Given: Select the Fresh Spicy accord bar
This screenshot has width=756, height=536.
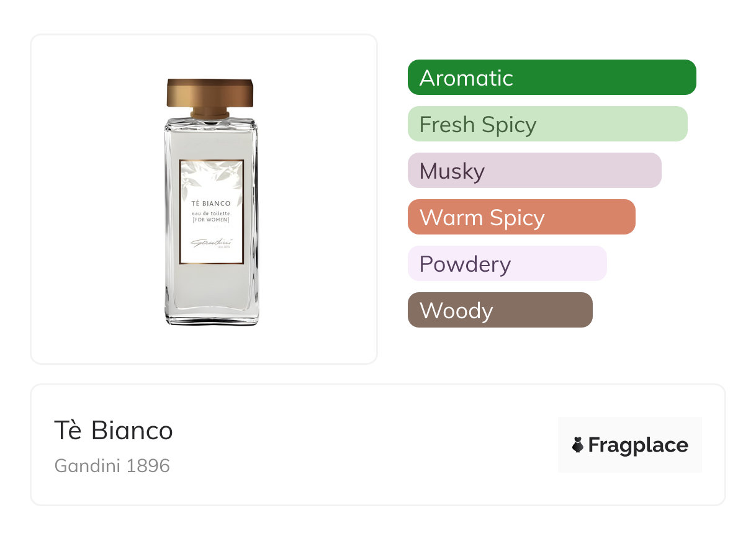Looking at the screenshot, I should 547,124.
